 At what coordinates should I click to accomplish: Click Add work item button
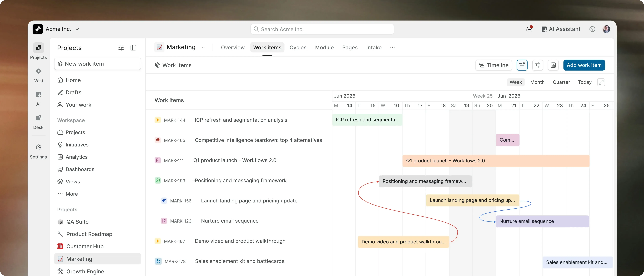(584, 65)
